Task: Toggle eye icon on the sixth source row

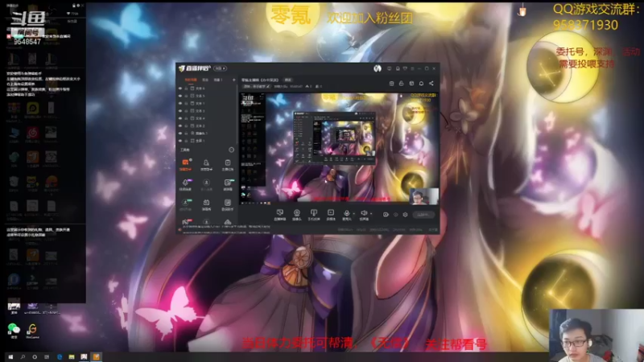Action: 180,125
